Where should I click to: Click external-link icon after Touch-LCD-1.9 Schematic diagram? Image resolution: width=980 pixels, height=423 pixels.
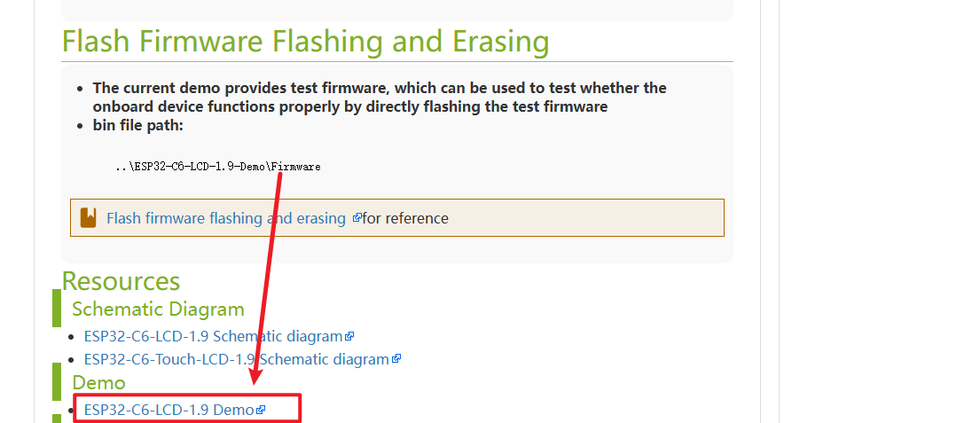tap(396, 359)
